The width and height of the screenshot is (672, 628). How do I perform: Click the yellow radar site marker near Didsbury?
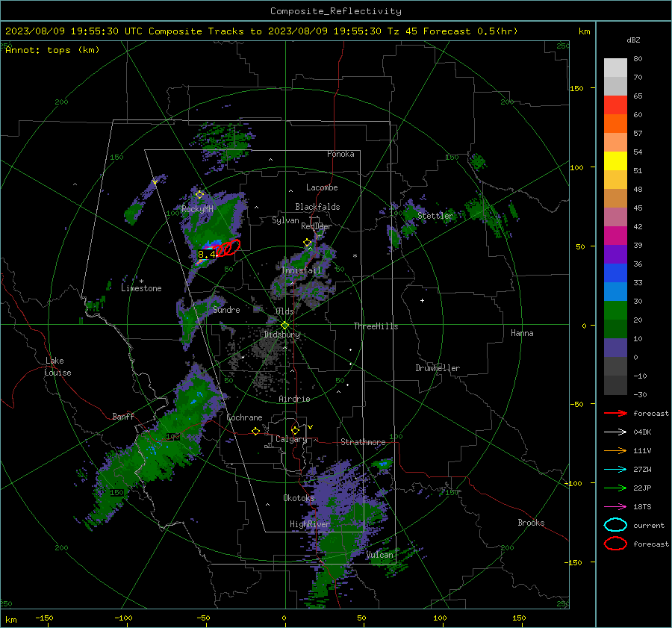pyautogui.click(x=284, y=326)
